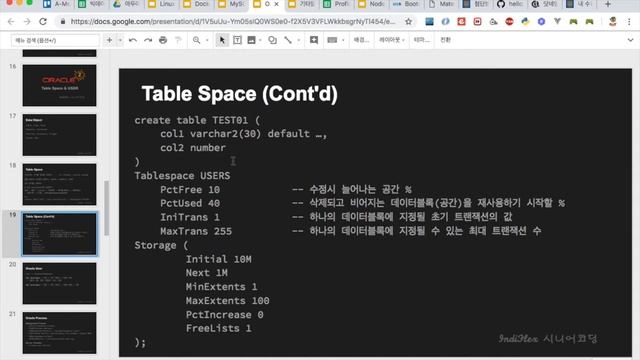Close the active presentation tab
Image resolution: width=640 pixels, height=360 pixels.
(x=276, y=4)
